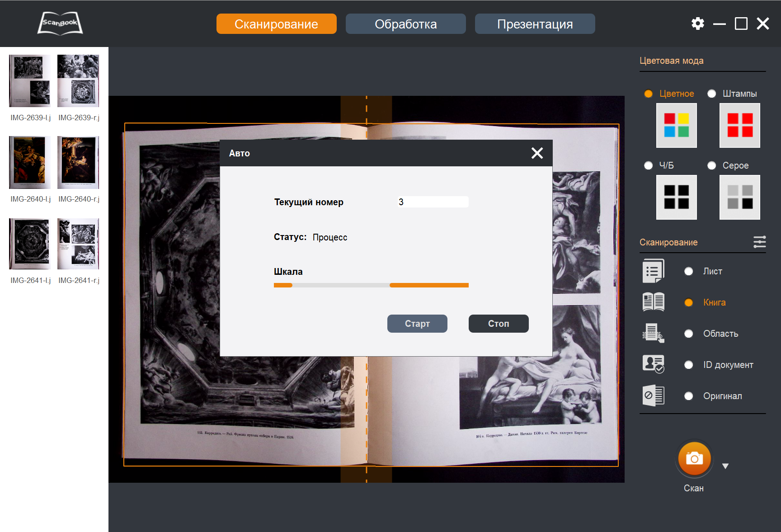
Task: Pick the black-and-white swatch
Action: coord(677,197)
